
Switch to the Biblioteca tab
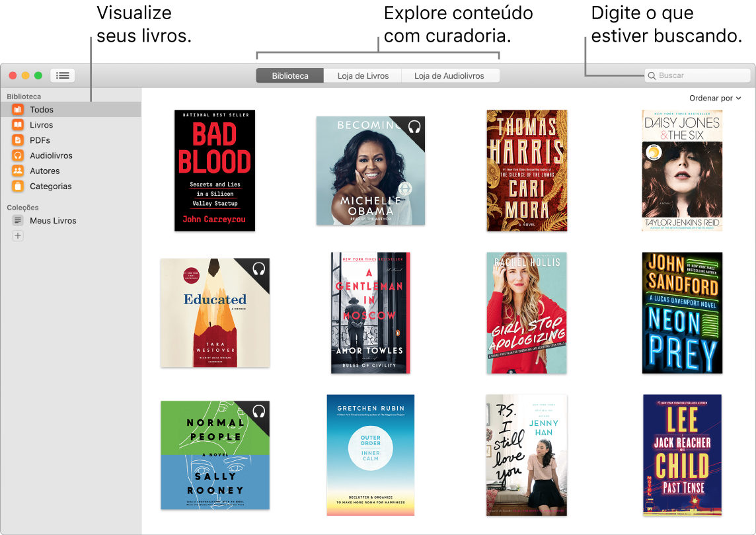point(289,75)
